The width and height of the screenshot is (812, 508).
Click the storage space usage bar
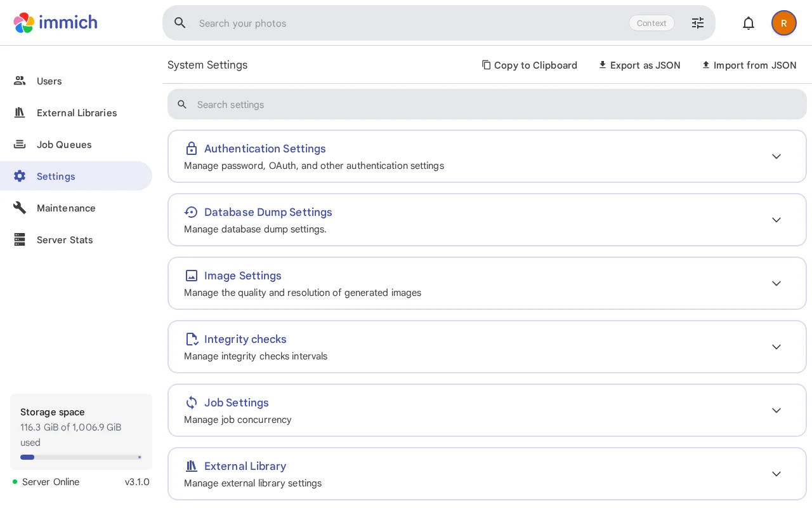[x=81, y=457]
